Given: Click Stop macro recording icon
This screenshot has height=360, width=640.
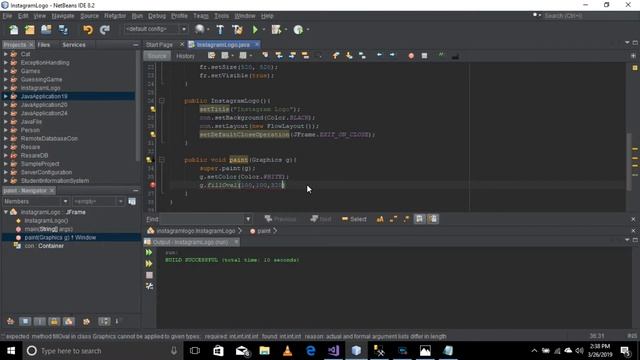Looking at the screenshot, I should (x=424, y=56).
